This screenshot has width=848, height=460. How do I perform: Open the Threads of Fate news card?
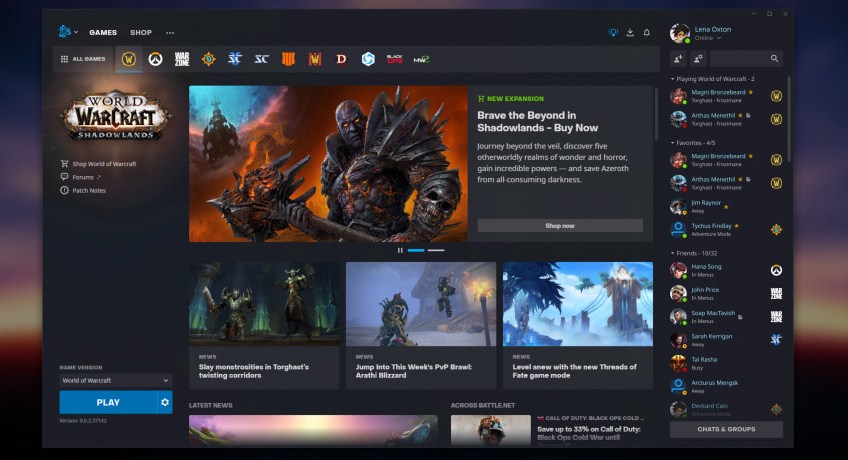click(578, 325)
